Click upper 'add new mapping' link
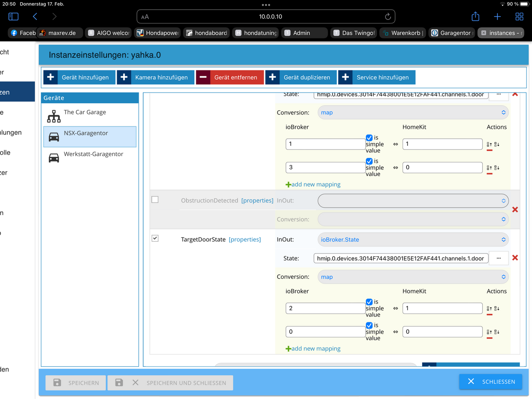The image size is (532, 399). (313, 184)
